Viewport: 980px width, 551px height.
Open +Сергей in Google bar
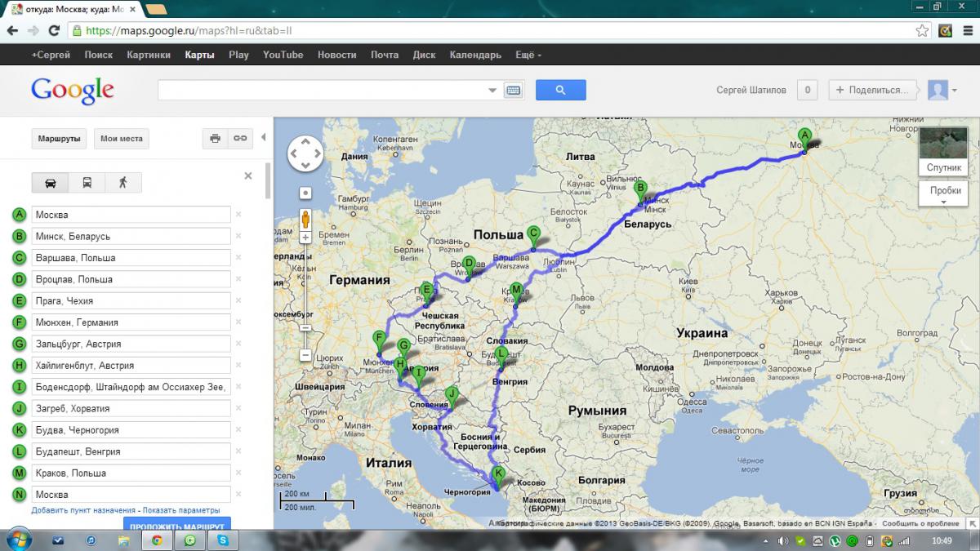point(51,55)
